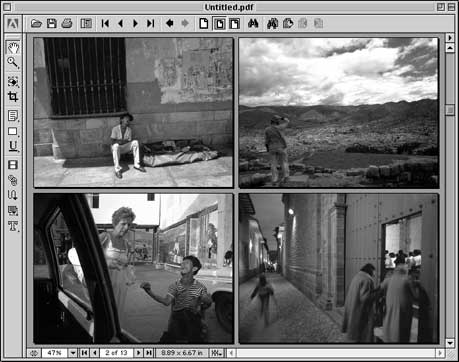The image size is (459, 362).
Task: Click the Go to Previous View arrow
Action: 170,23
